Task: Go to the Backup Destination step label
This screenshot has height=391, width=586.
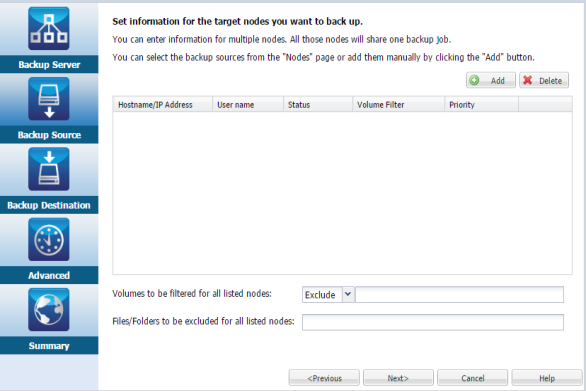Action: (x=49, y=205)
